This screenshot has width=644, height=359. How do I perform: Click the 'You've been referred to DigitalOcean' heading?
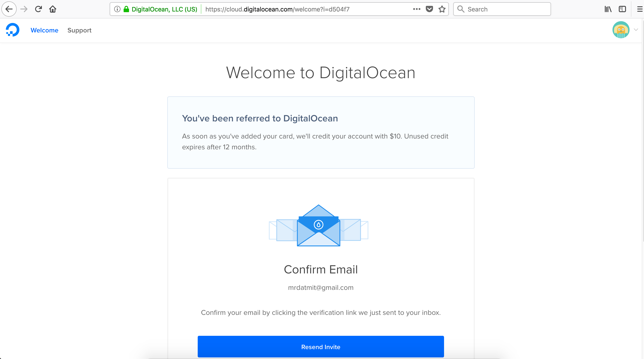[260, 118]
